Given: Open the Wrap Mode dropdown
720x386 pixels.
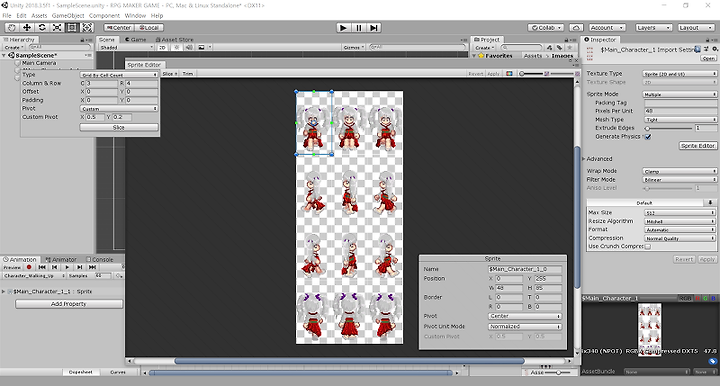Looking at the screenshot, I should coord(680,171).
